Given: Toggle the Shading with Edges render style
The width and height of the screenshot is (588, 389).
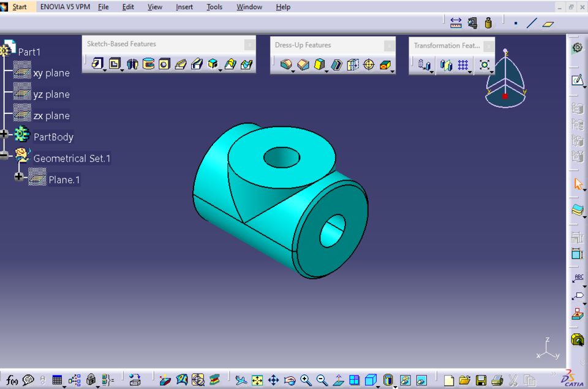Looking at the screenshot, I should click(388, 380).
